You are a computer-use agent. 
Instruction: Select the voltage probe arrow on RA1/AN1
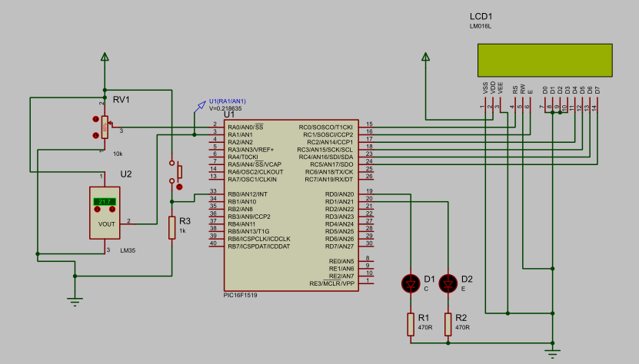pos(200,107)
